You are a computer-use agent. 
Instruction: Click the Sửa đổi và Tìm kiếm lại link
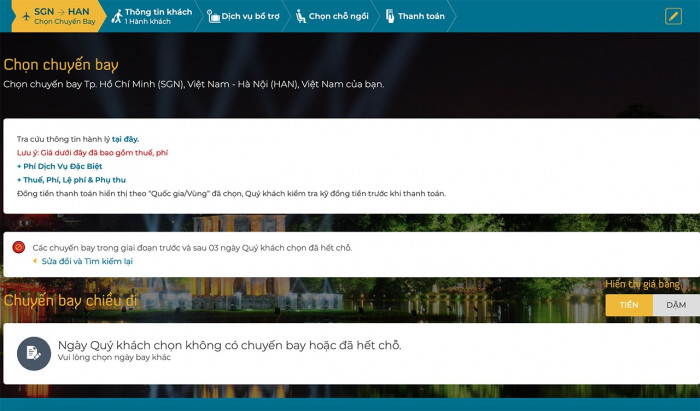pos(87,261)
